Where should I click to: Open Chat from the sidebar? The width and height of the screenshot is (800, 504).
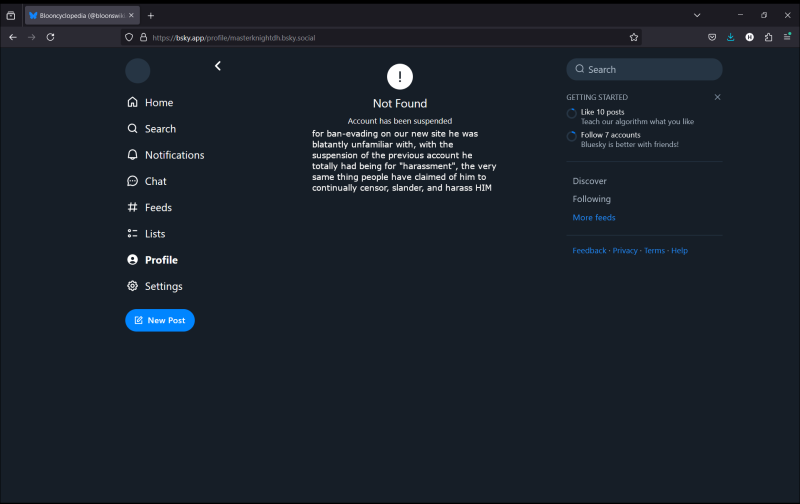pyautogui.click(x=146, y=181)
